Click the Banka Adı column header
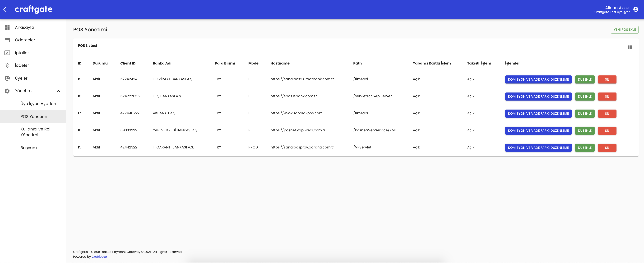 pos(162,63)
